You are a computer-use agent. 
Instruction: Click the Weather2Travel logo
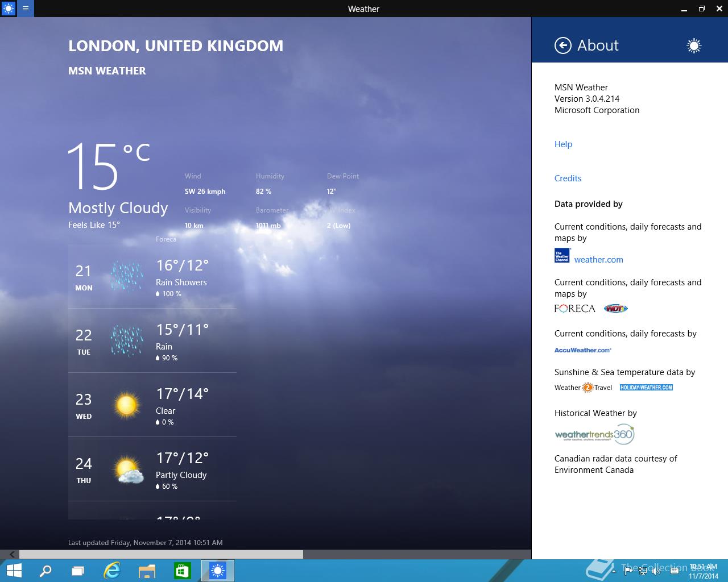[583, 388]
